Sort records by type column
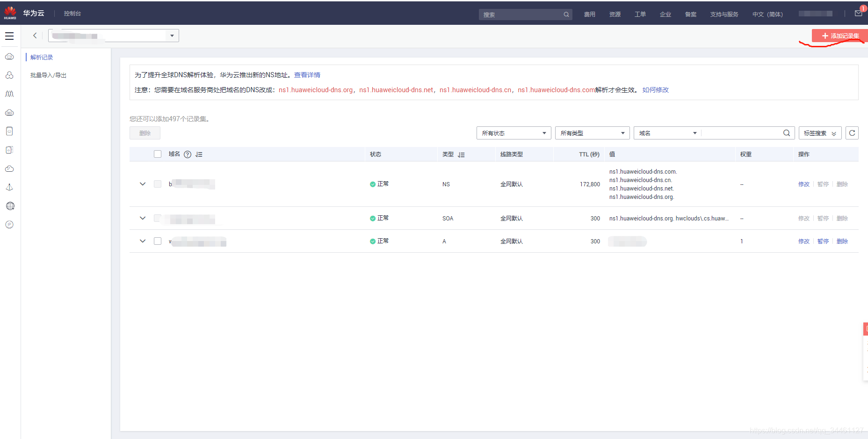This screenshot has height=439, width=868. tap(461, 154)
